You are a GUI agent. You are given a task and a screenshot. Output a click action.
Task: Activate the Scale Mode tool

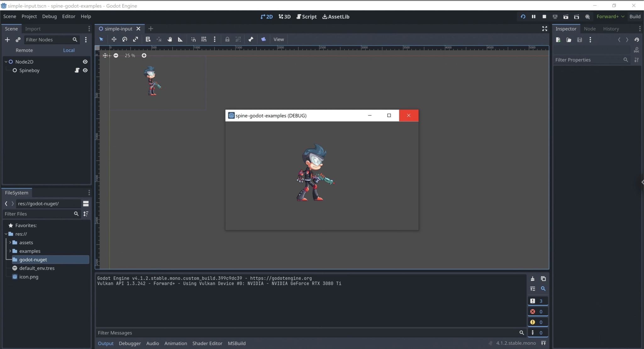click(136, 39)
